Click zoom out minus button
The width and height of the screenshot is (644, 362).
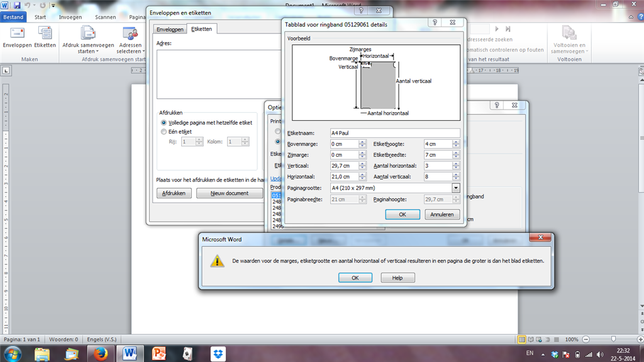586,339
